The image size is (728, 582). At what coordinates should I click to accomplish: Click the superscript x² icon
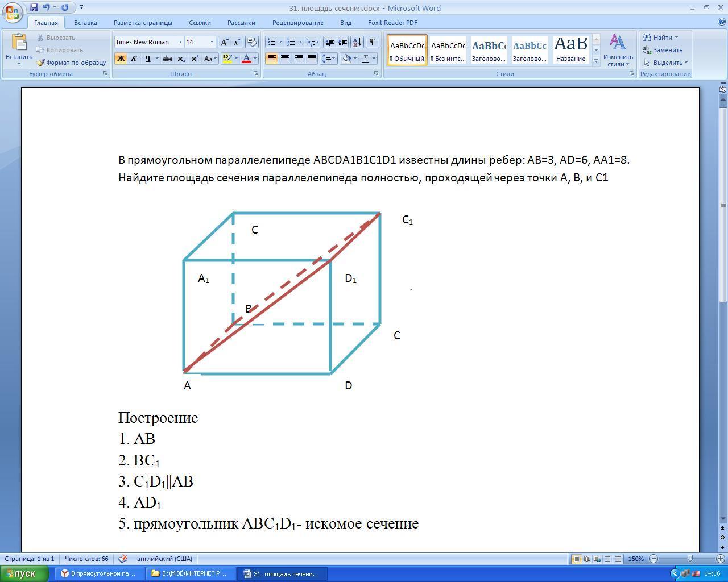tap(195, 59)
